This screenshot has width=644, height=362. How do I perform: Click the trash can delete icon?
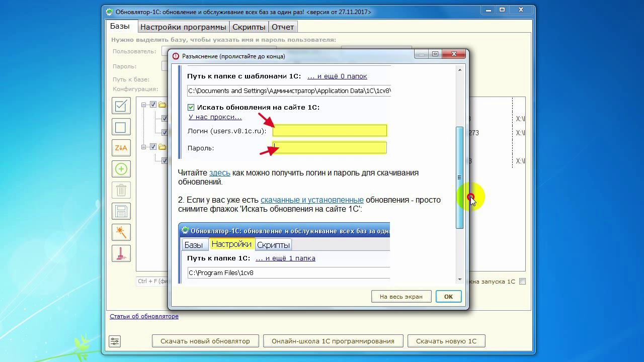tap(121, 190)
